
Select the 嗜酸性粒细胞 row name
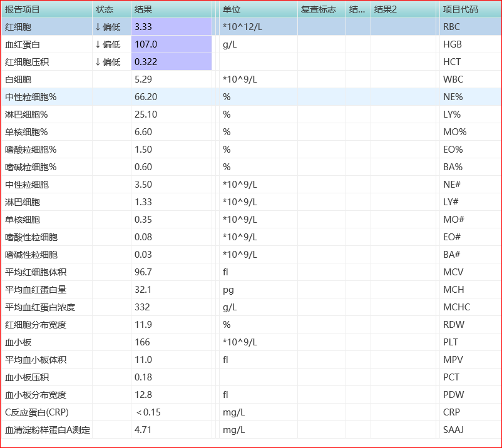[x=31, y=237]
